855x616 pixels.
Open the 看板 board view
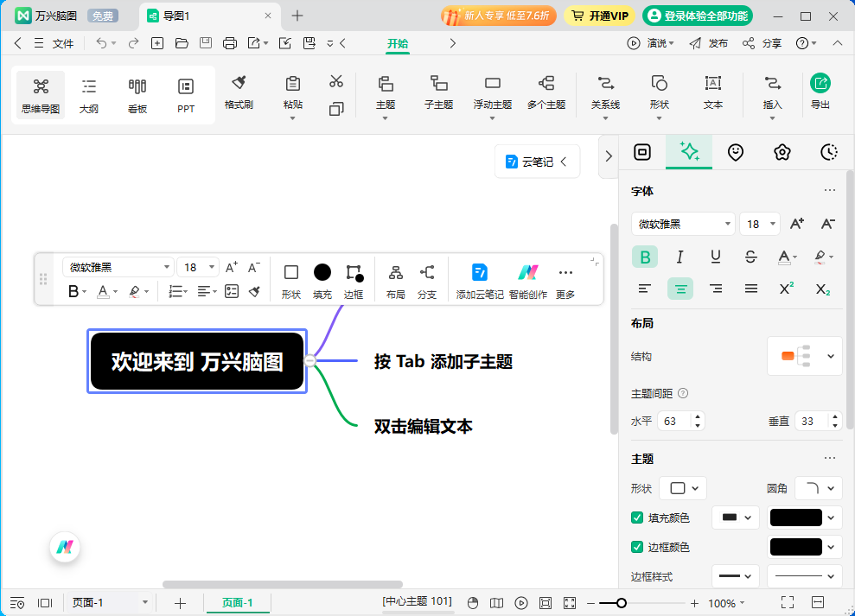[x=137, y=94]
